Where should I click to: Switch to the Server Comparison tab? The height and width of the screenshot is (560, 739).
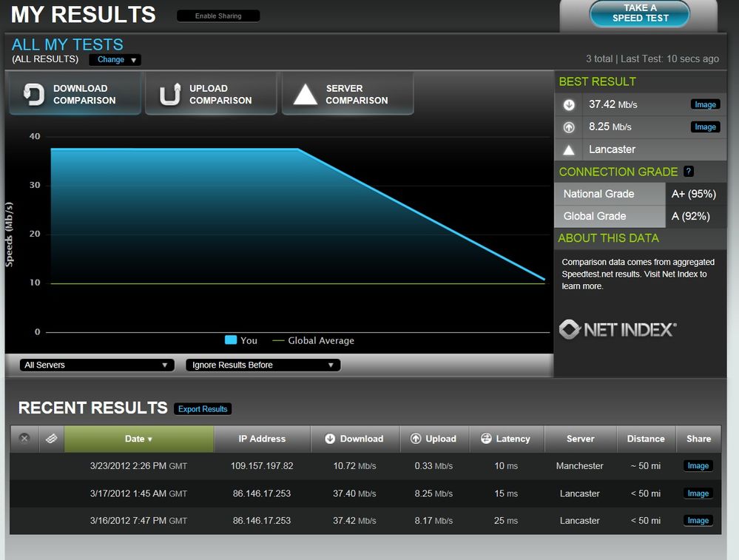point(348,94)
